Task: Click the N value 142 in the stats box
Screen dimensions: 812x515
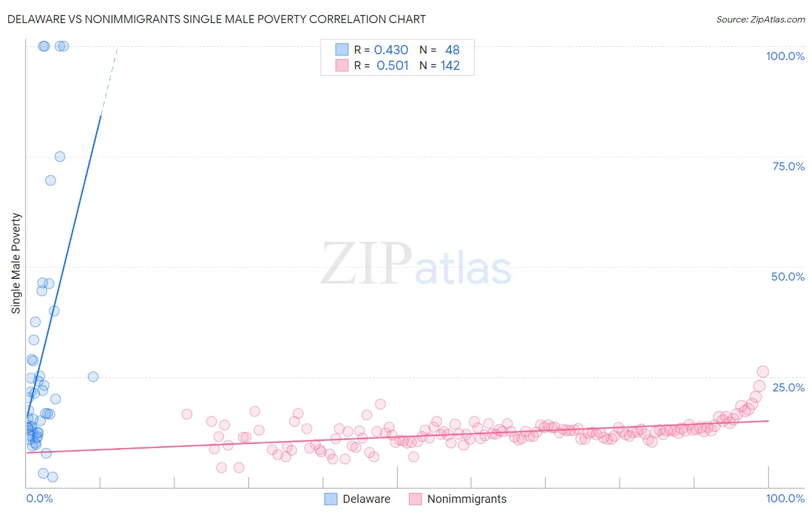Action: (450, 65)
